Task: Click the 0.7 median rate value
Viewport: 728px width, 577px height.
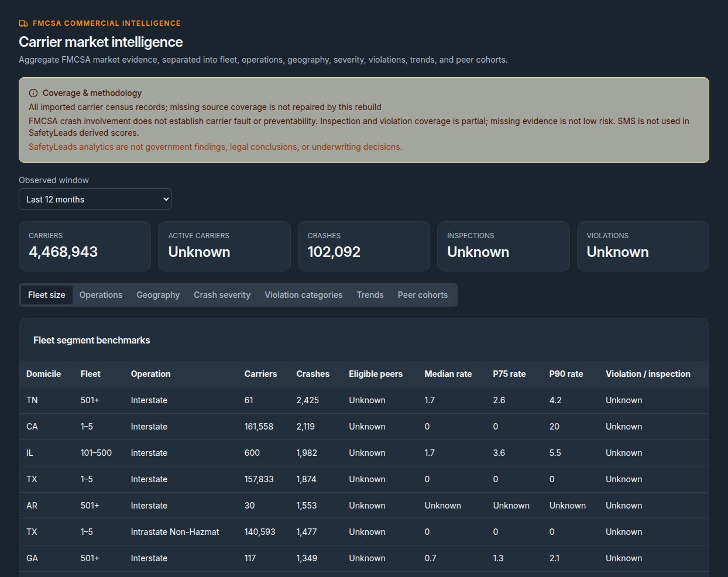Action: click(431, 558)
